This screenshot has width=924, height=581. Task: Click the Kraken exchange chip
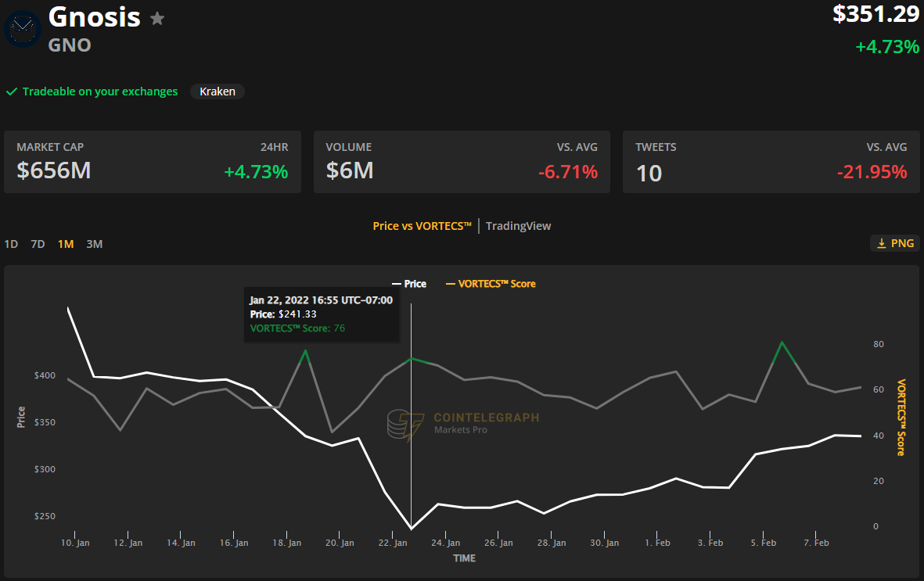(x=218, y=91)
